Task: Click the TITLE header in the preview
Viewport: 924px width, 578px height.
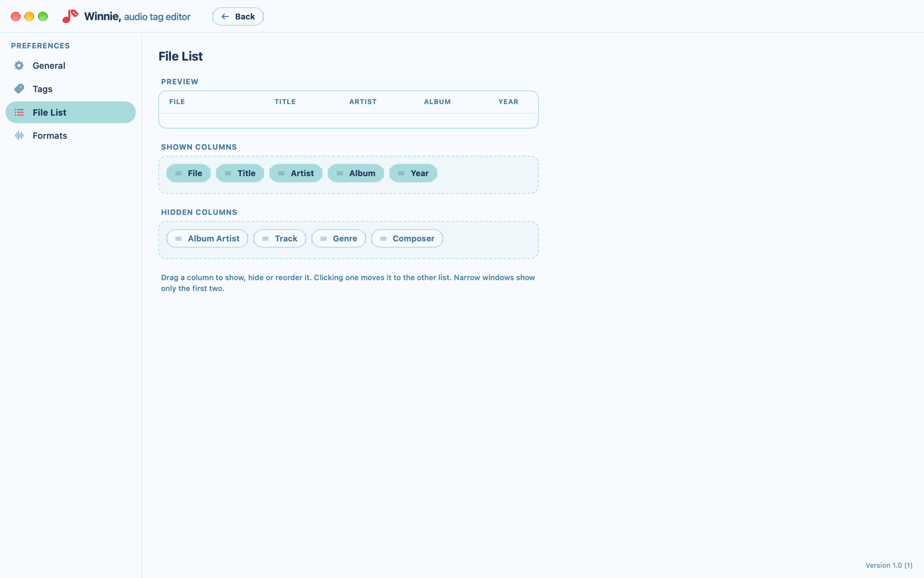Action: [285, 102]
